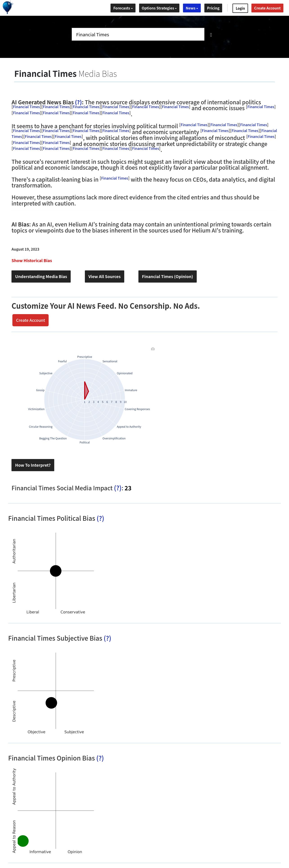The image size is (289, 868).
Task: Open Financial Times (Opinion) page
Action: click(167, 276)
